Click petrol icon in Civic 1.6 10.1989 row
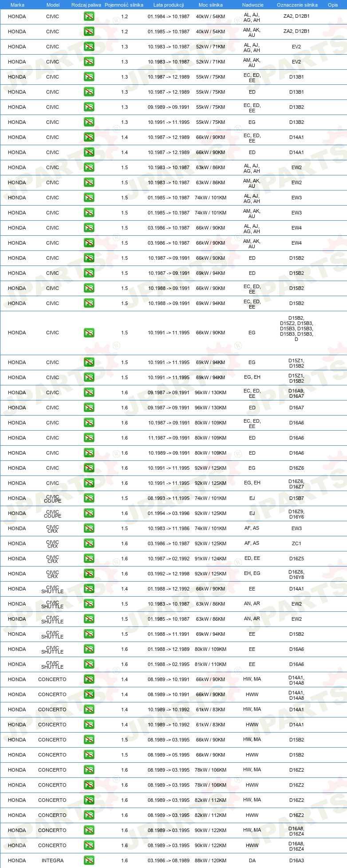347x868 pixels. coord(89,453)
